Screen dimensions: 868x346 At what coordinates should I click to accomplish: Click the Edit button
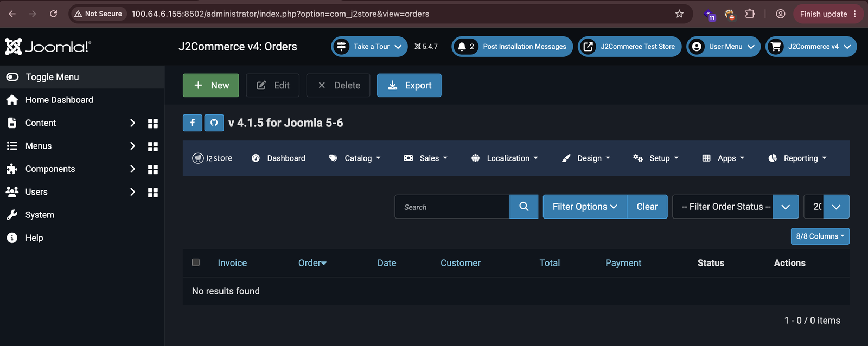click(273, 85)
